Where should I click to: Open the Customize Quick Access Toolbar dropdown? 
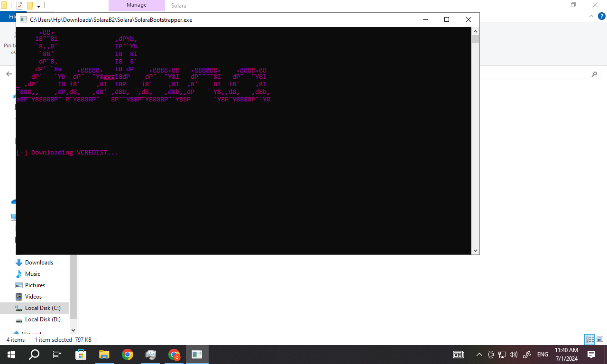[x=38, y=6]
